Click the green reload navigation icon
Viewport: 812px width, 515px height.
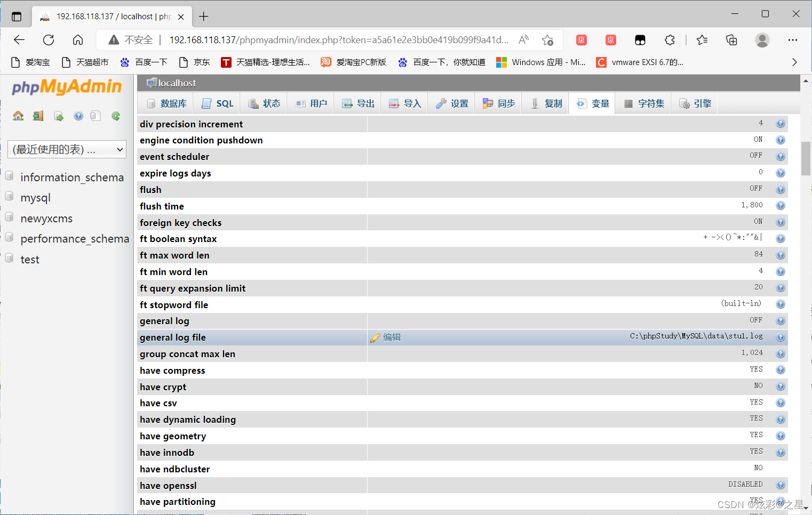click(x=116, y=116)
